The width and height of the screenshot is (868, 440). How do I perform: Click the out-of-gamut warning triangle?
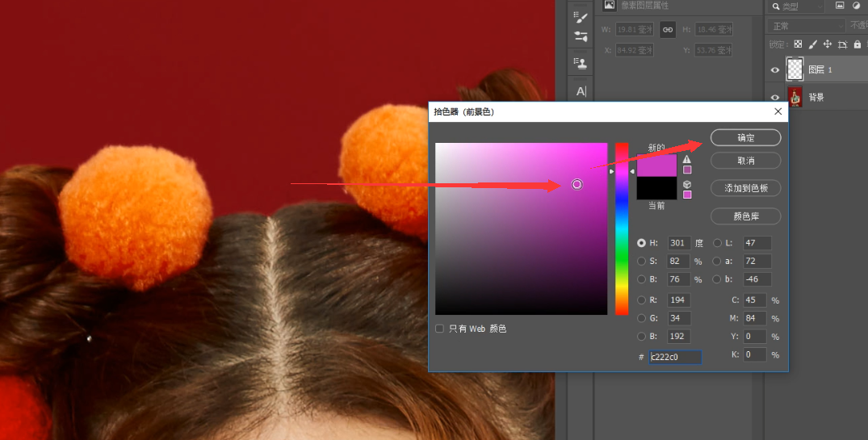pos(687,159)
